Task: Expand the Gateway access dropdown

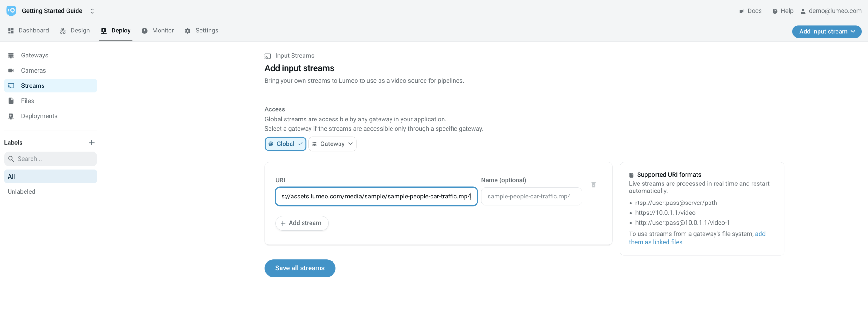Action: (x=332, y=144)
